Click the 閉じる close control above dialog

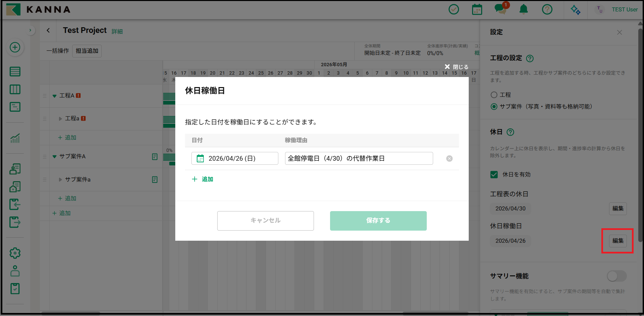[456, 67]
